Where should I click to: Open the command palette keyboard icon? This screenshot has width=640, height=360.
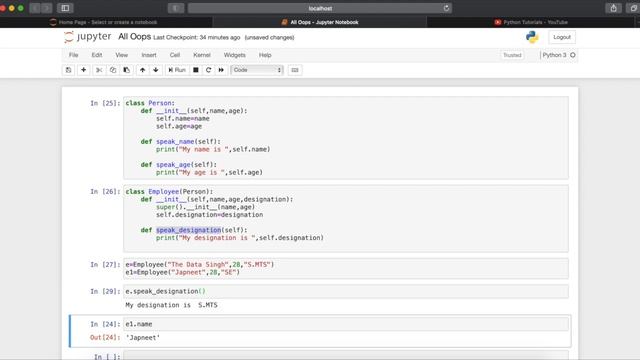pos(295,70)
